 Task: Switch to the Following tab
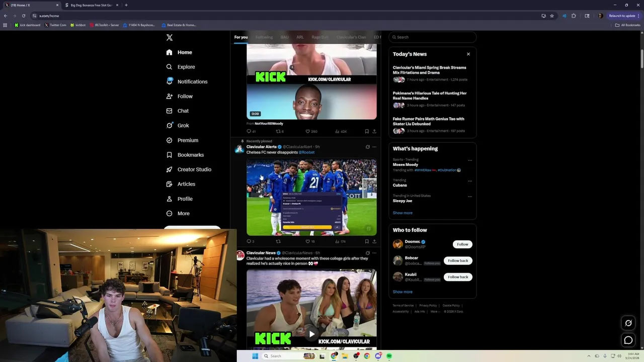[264, 37]
